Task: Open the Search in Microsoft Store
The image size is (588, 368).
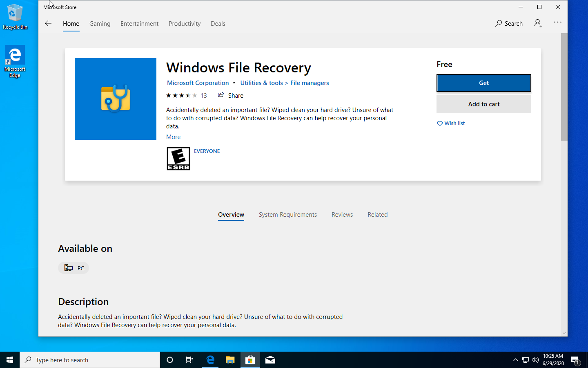Action: pos(509,23)
